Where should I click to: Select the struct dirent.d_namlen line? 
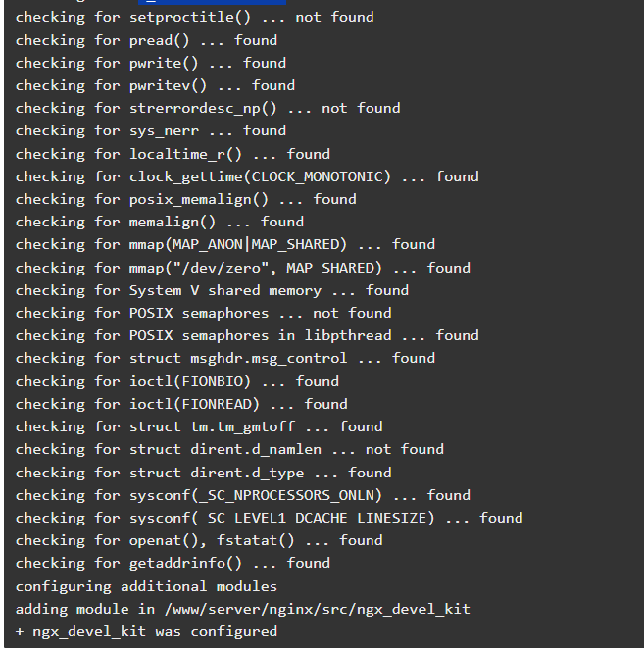click(229, 450)
